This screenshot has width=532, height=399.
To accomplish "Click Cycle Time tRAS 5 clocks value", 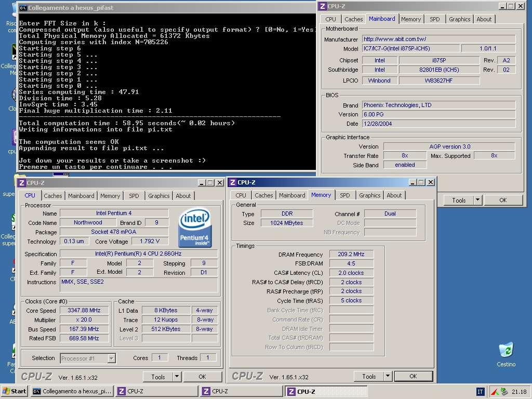I will pos(351,300).
